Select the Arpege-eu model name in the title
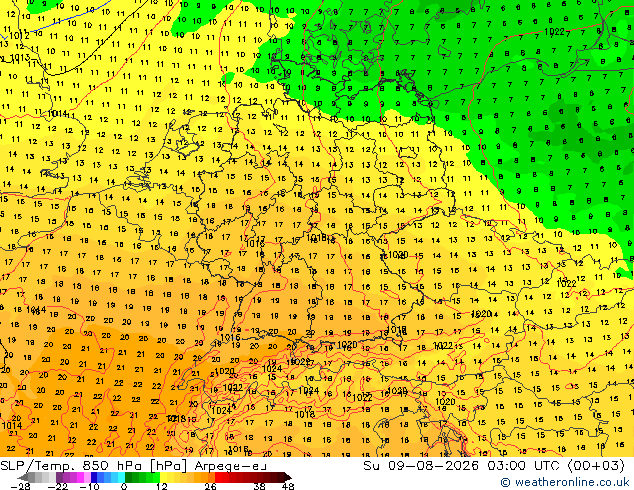Viewport: 634px width, 490px height. point(230,466)
